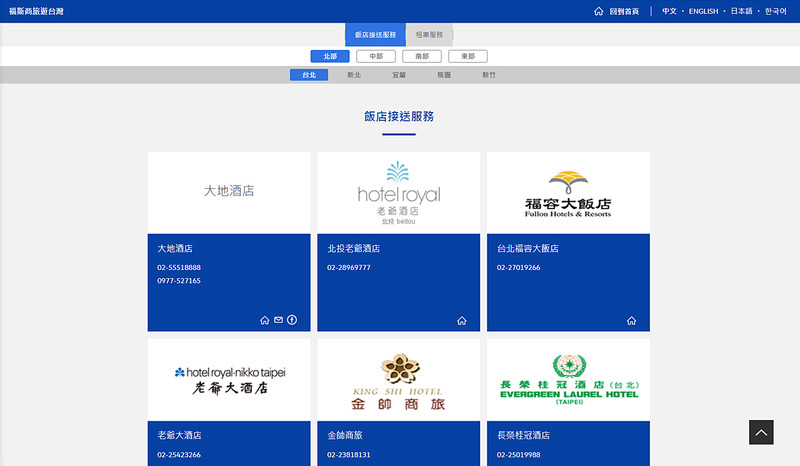
Task: Switch language to 日本語
Action: coord(741,11)
